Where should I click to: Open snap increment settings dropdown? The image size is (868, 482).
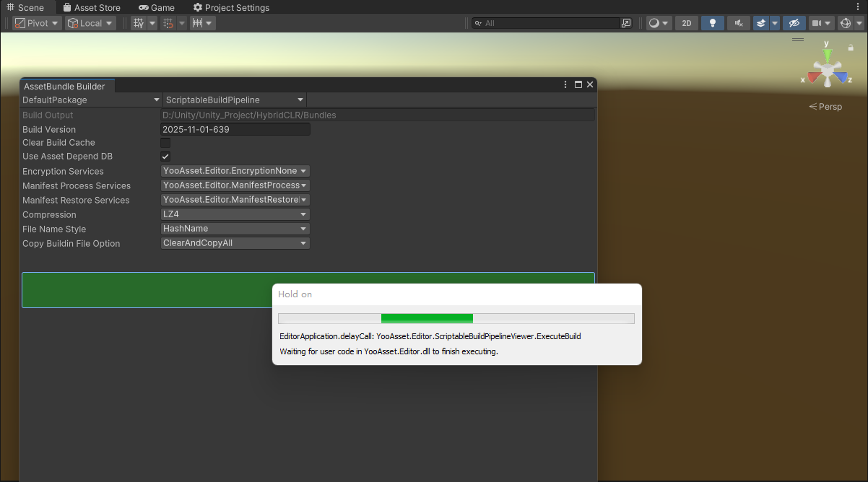[202, 23]
